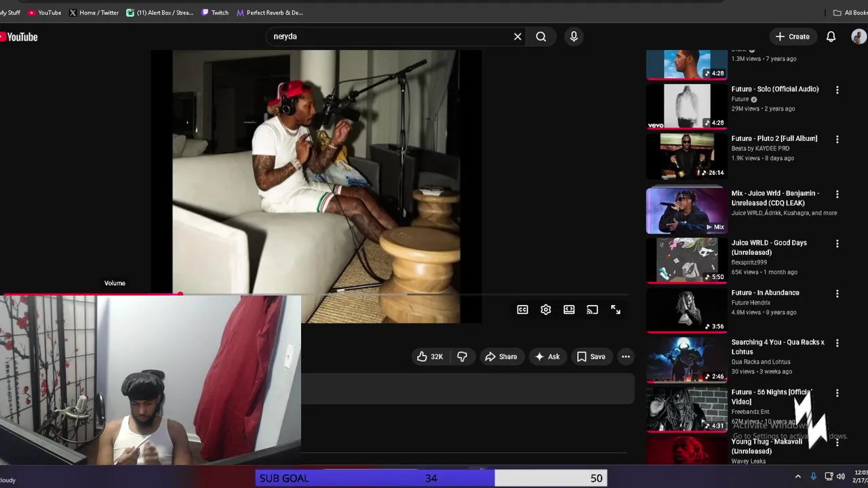Toggle closed captions on the player

pyautogui.click(x=522, y=310)
